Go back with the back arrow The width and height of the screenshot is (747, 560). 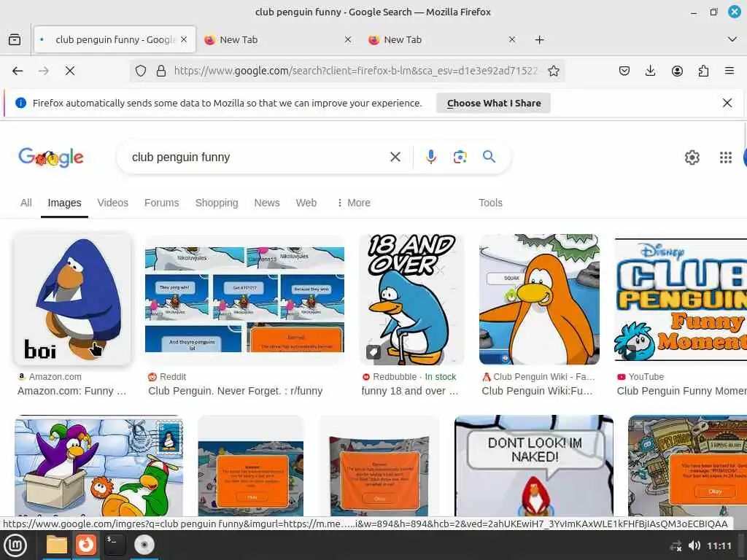coord(18,71)
